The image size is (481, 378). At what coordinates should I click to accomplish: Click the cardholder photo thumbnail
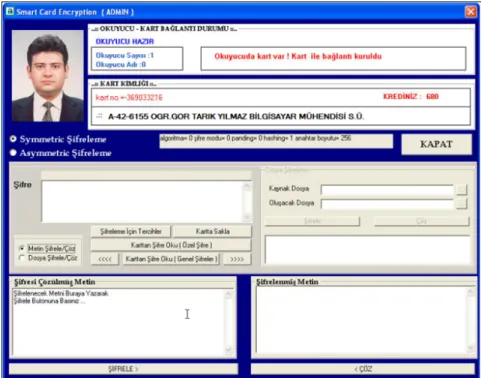(48, 76)
